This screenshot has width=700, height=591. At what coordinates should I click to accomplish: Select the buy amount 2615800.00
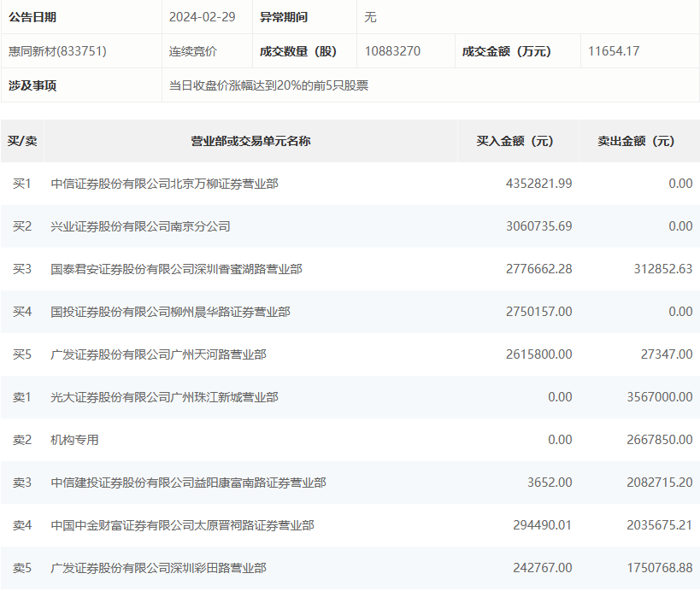click(x=538, y=354)
